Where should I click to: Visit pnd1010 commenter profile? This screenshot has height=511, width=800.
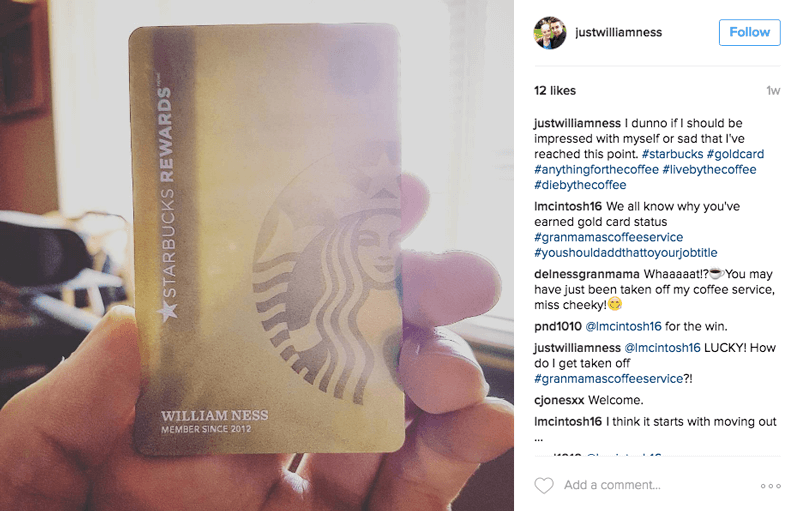click(x=558, y=326)
